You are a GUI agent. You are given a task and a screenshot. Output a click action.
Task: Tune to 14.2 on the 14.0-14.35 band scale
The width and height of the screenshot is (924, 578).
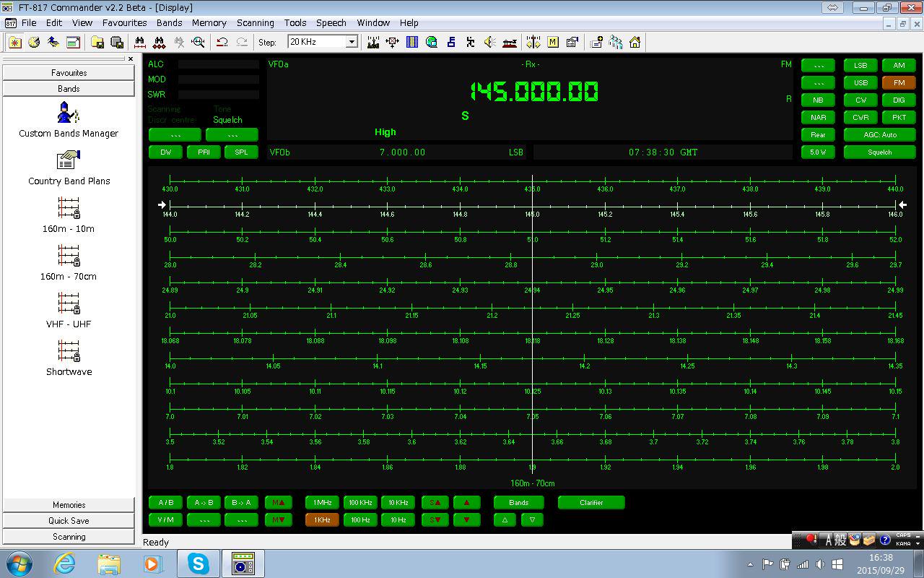(585, 357)
